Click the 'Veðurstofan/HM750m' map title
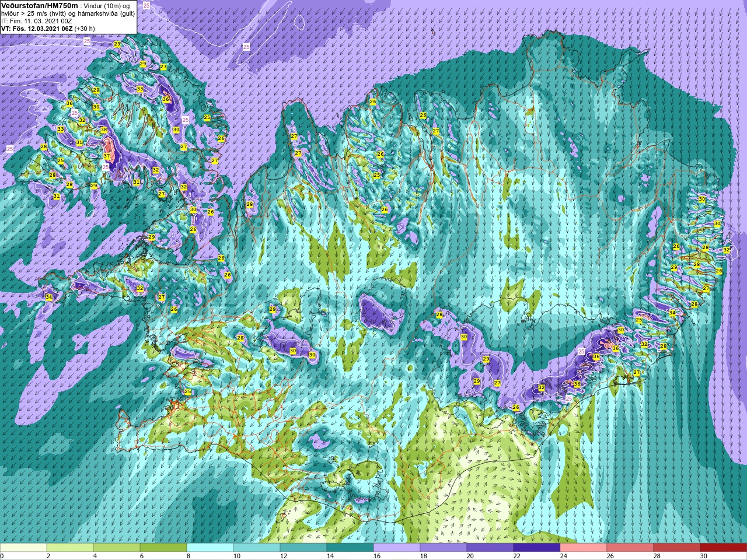Image resolution: width=747 pixels, height=560 pixels. coord(39,5)
